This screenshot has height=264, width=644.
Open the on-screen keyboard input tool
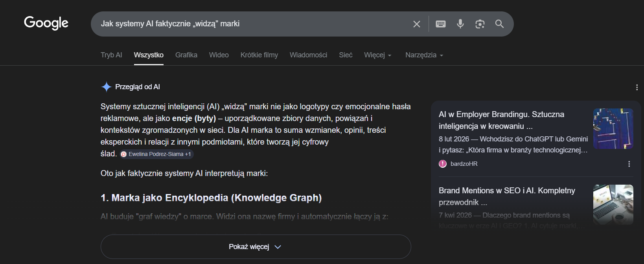(441, 24)
